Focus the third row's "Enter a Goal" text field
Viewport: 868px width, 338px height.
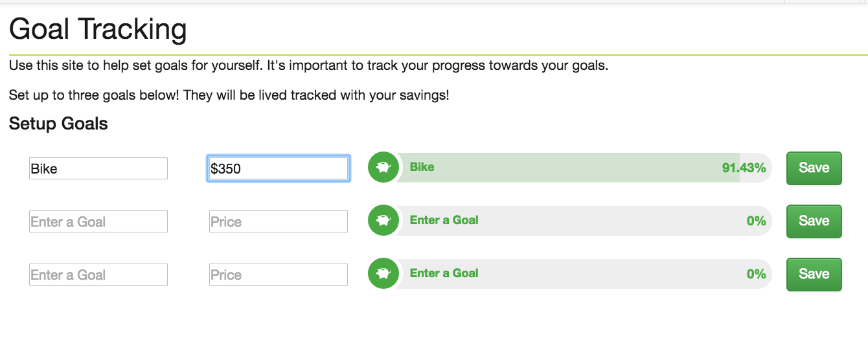coord(98,275)
